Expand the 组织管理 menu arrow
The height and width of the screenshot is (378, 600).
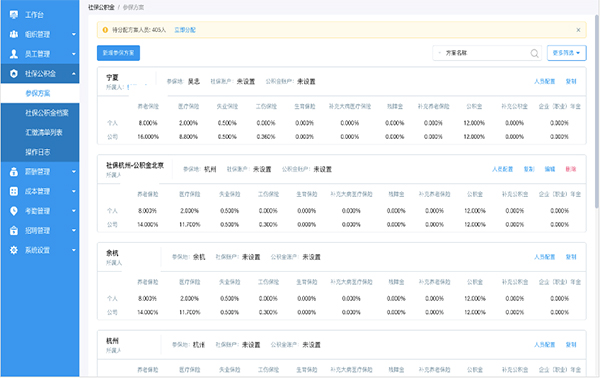(x=74, y=34)
